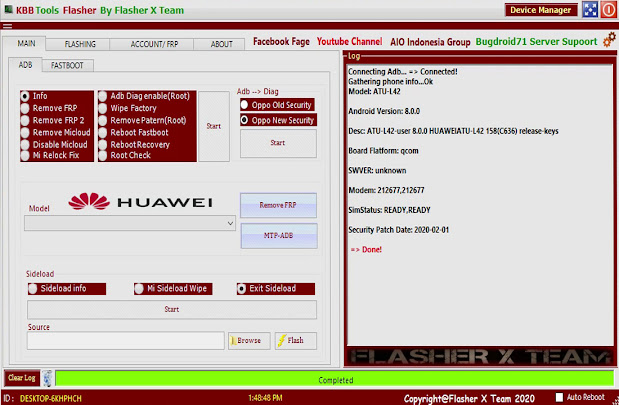Select the Reboot Fastboot option
The height and width of the screenshot is (405, 619).
(x=134, y=133)
